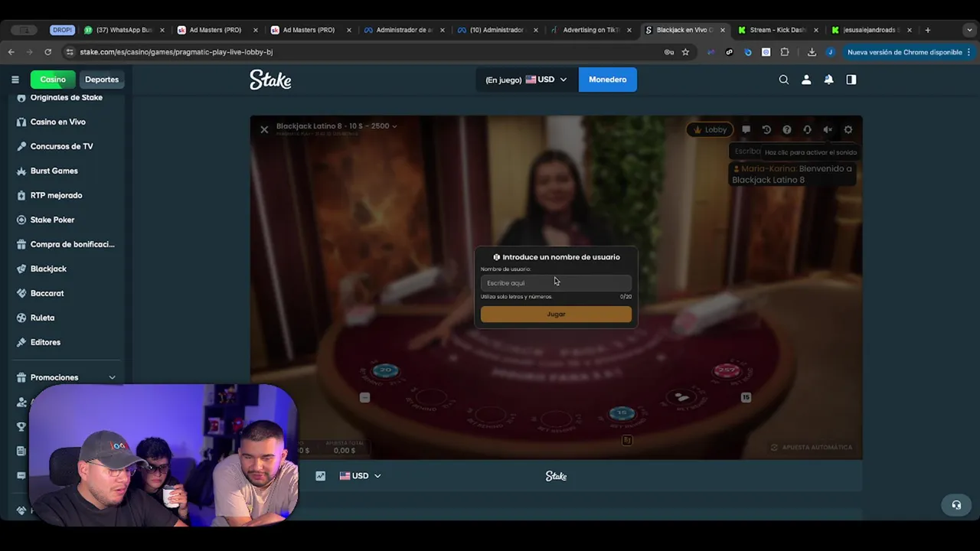Close the blackjack game with the X

(264, 129)
